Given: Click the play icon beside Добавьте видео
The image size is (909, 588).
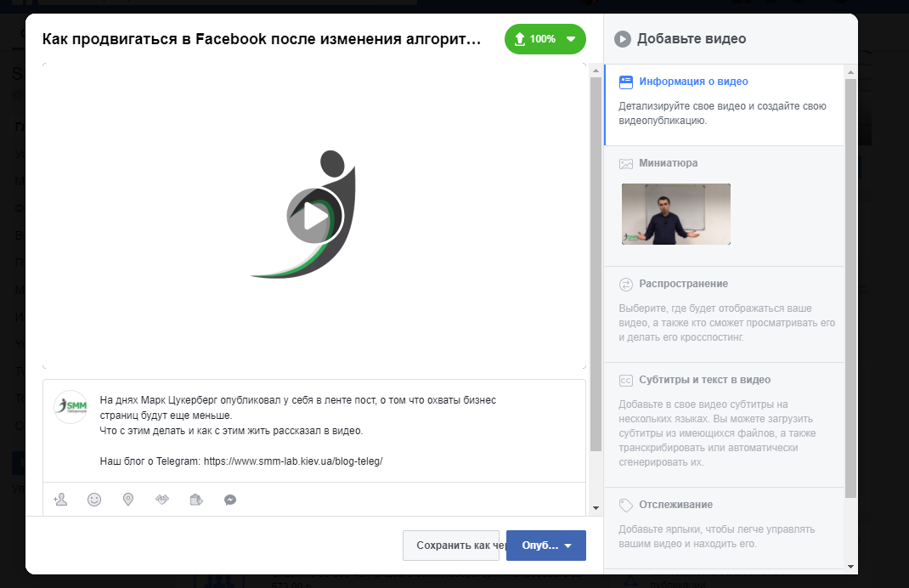Looking at the screenshot, I should pos(623,39).
